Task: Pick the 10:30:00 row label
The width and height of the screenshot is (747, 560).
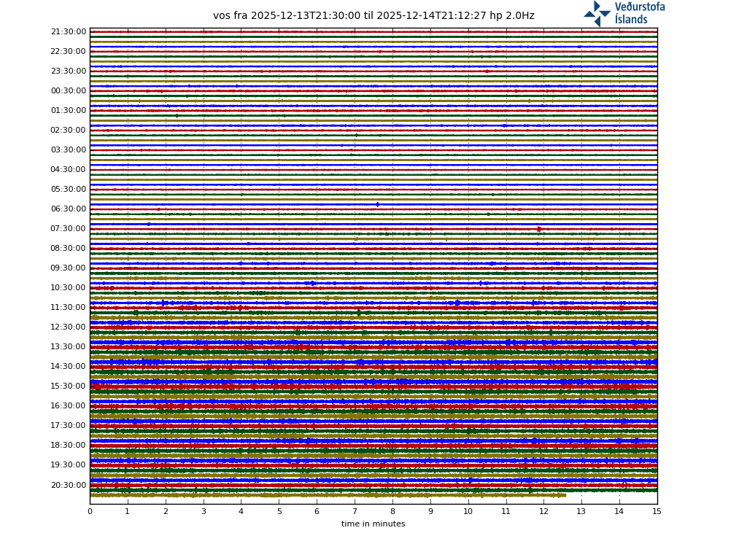Action: 69,288
